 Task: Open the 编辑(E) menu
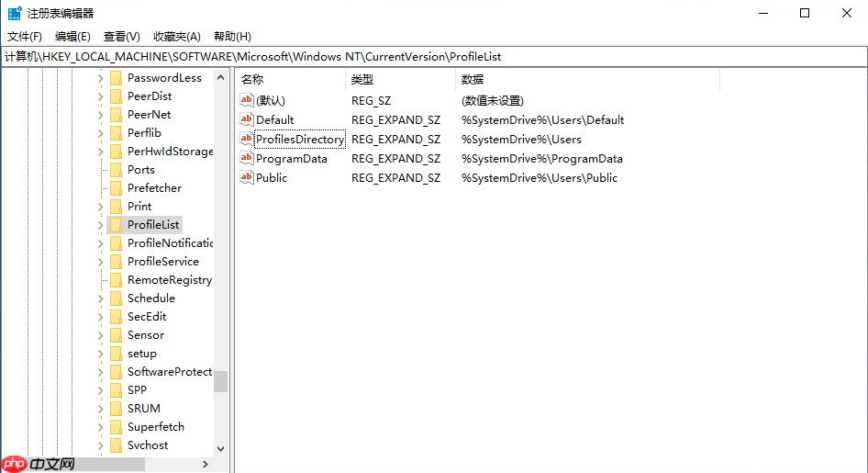pos(72,37)
